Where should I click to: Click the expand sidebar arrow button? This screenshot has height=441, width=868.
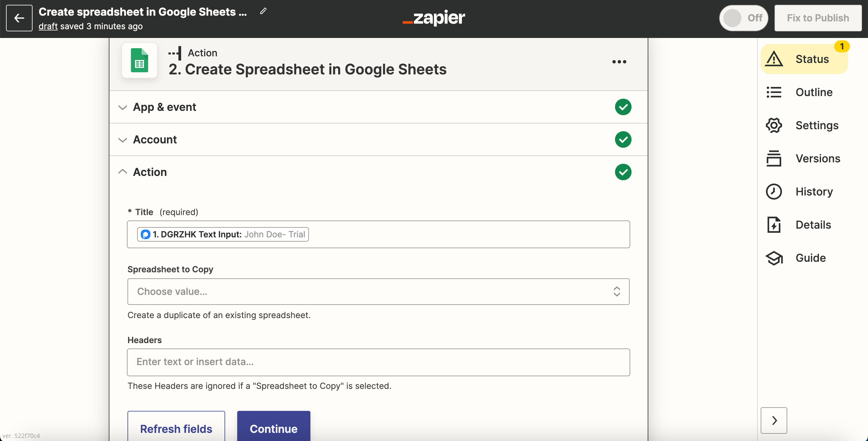tap(775, 420)
